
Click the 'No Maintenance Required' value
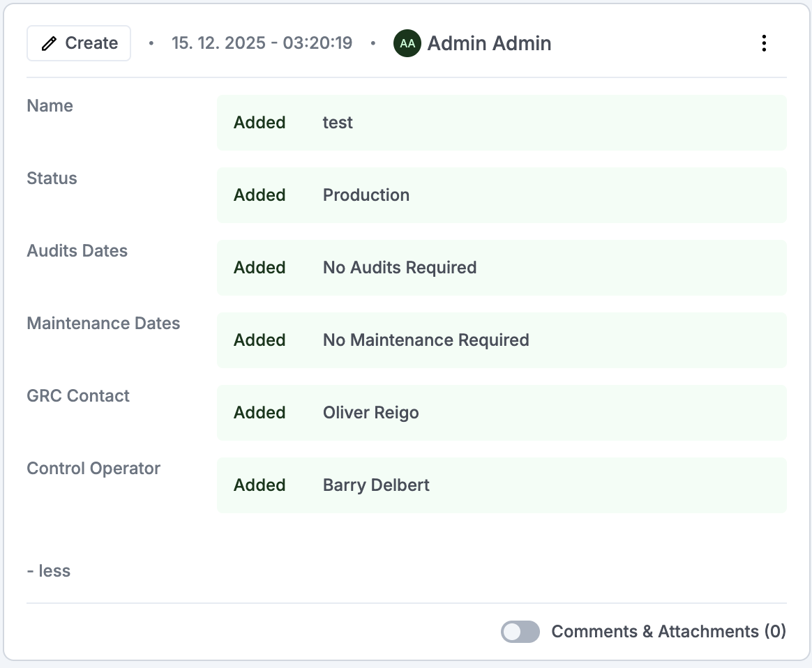(426, 340)
